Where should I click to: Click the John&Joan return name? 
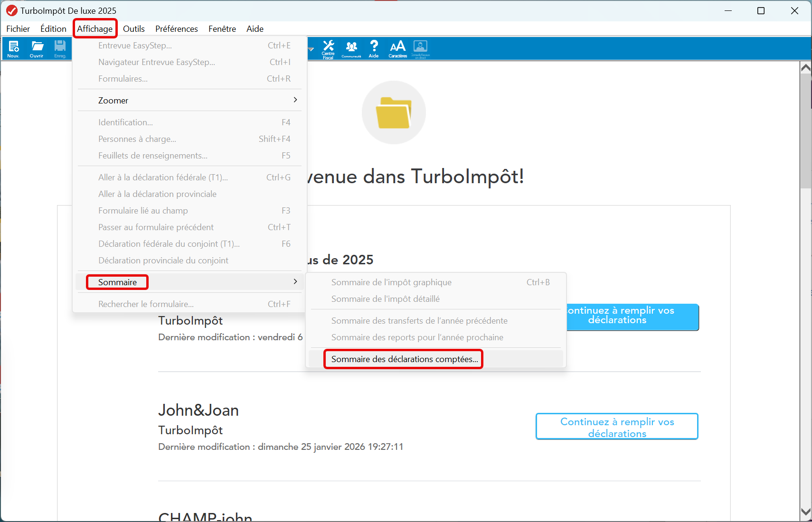(x=198, y=410)
